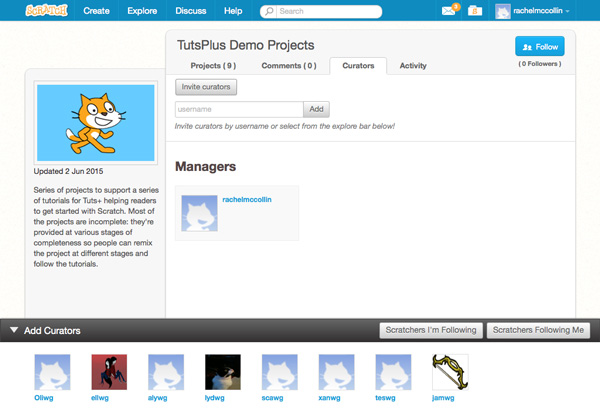Open the messages envelope icon
600x417 pixels.
448,11
